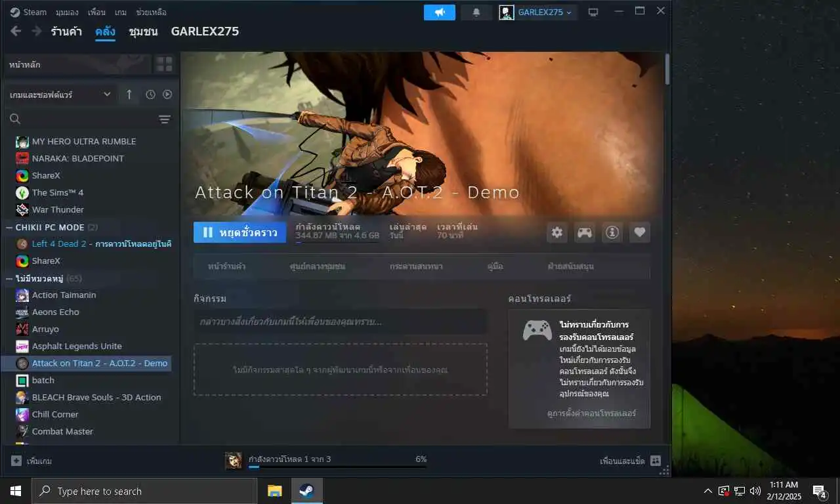
Task: Open the View (มุมมอง) menu
Action: click(x=67, y=12)
